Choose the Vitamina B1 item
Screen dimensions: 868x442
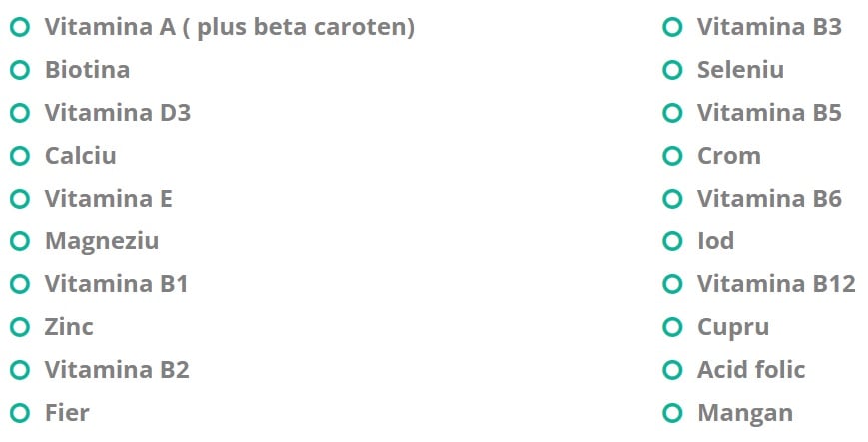point(116,283)
